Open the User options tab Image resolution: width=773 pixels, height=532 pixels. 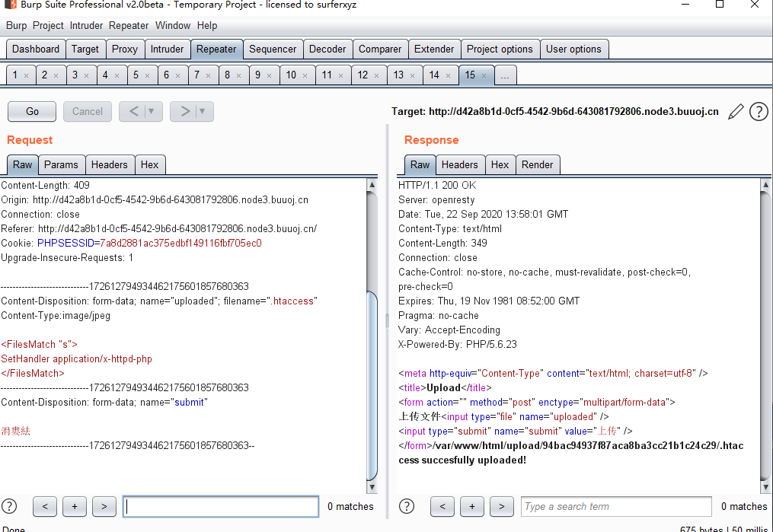573,49
